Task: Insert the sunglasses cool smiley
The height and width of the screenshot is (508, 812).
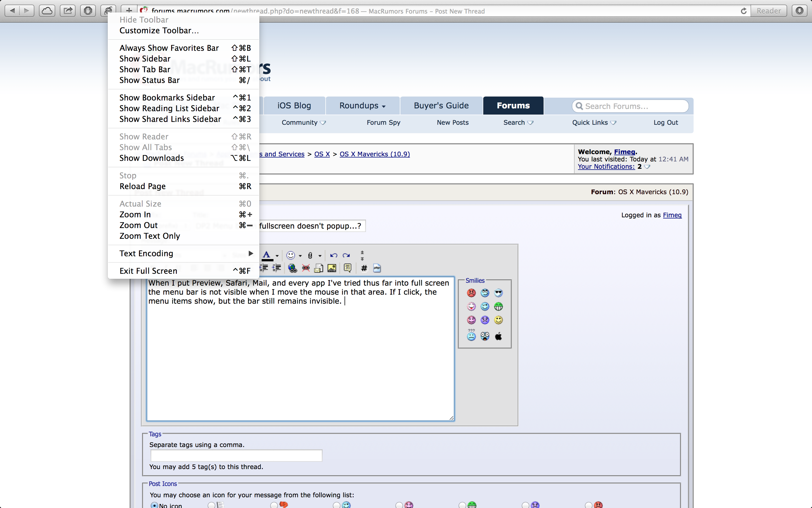Action: point(498,293)
